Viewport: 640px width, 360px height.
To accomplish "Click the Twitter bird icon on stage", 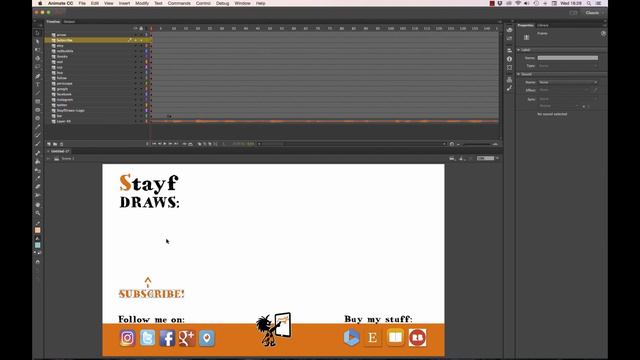I will point(147,338).
